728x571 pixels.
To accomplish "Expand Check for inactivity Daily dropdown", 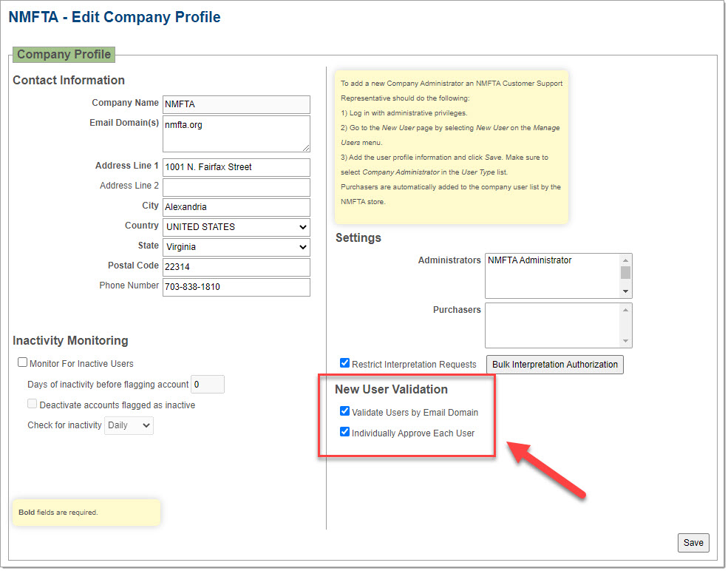I will [x=129, y=426].
